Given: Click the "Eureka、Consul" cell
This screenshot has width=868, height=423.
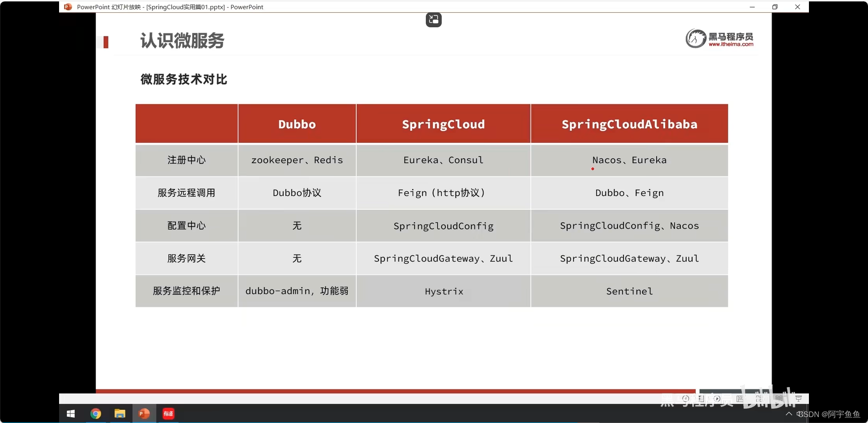Looking at the screenshot, I should (x=444, y=160).
